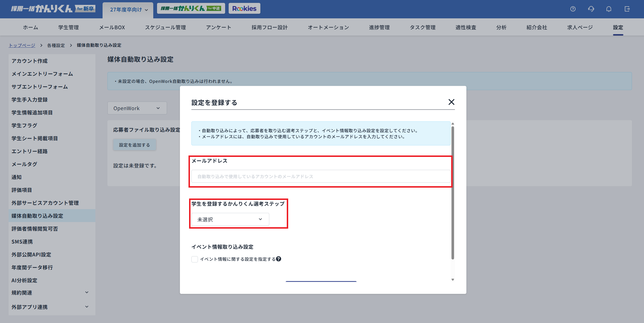The image size is (644, 323).
Task: Open the help question-mark icon
Action: click(x=573, y=9)
